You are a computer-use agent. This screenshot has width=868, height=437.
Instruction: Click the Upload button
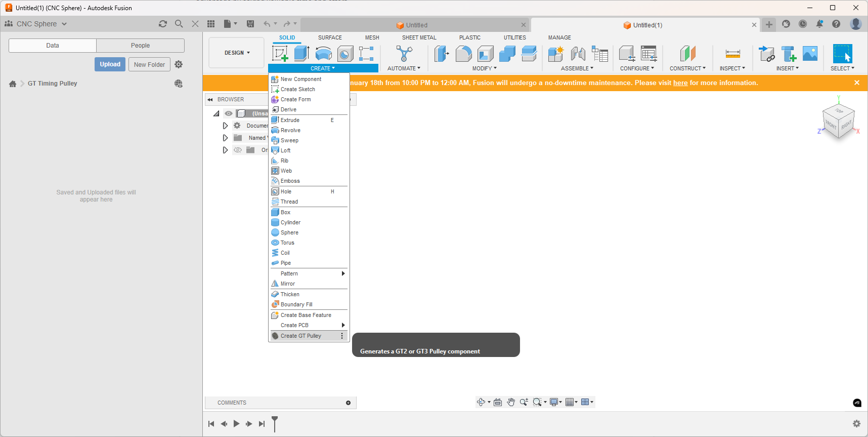coord(110,64)
